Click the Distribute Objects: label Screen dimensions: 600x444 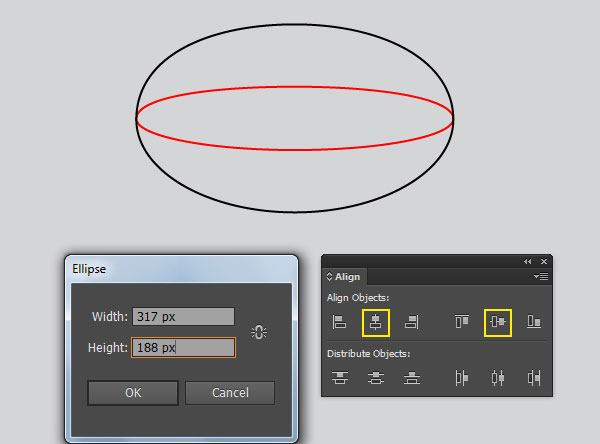[368, 354]
